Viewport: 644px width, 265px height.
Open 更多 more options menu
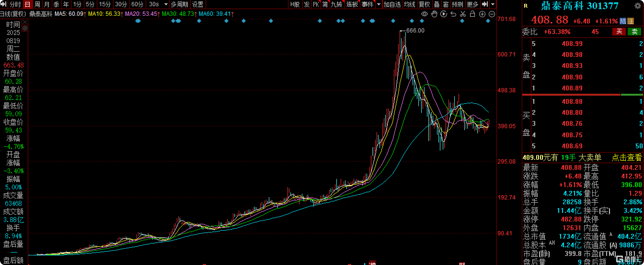(x=472, y=4)
